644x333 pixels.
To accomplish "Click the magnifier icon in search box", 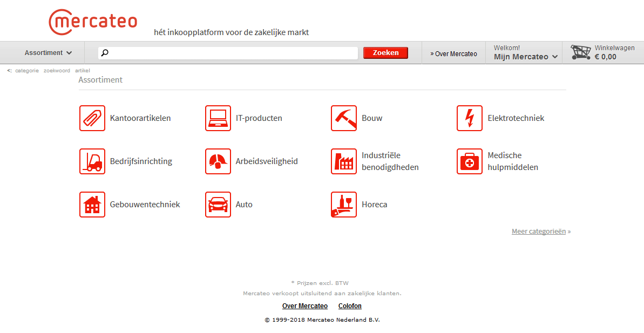I will tap(105, 53).
